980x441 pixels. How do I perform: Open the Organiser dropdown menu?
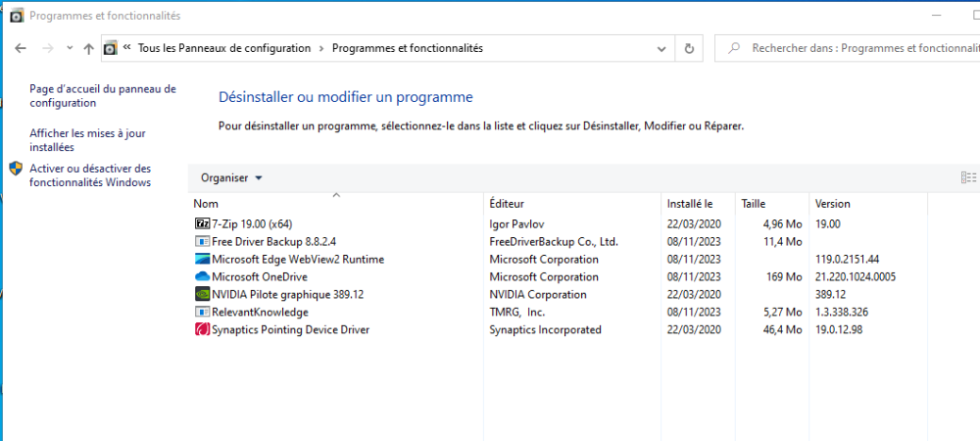pyautogui.click(x=231, y=178)
